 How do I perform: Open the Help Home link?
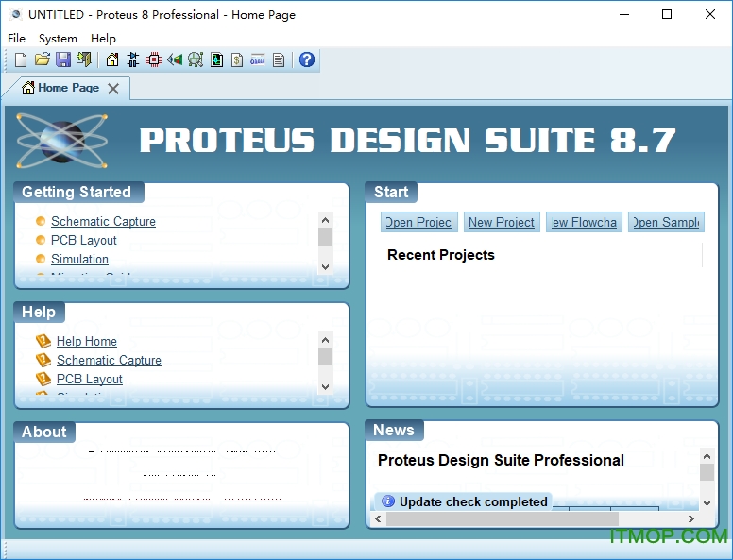(87, 341)
